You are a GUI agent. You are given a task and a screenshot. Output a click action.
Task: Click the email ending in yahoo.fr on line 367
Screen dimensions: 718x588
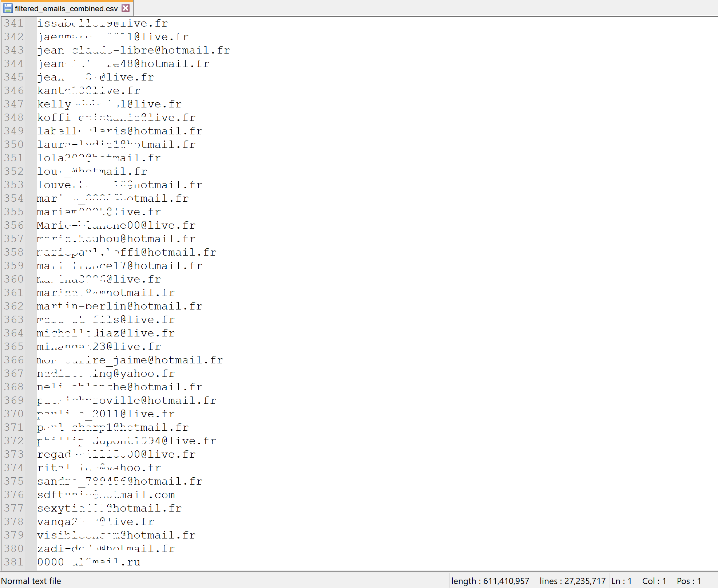(x=106, y=373)
